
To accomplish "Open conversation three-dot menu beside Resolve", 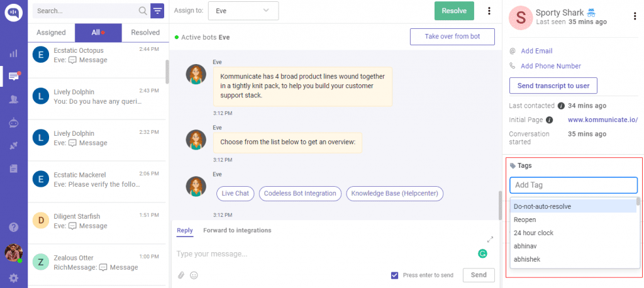I will [x=489, y=11].
